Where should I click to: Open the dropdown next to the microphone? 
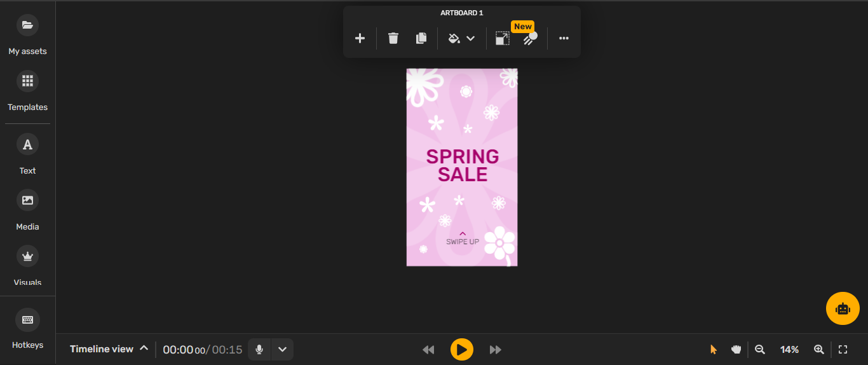(x=283, y=349)
